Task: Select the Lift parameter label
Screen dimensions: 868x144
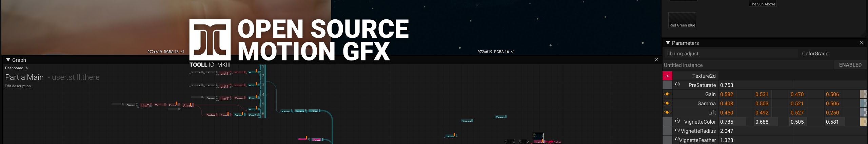Action: click(x=712, y=113)
